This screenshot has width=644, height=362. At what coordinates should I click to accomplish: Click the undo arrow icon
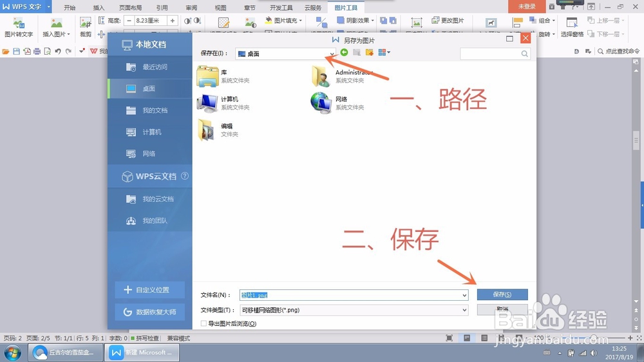tap(58, 52)
